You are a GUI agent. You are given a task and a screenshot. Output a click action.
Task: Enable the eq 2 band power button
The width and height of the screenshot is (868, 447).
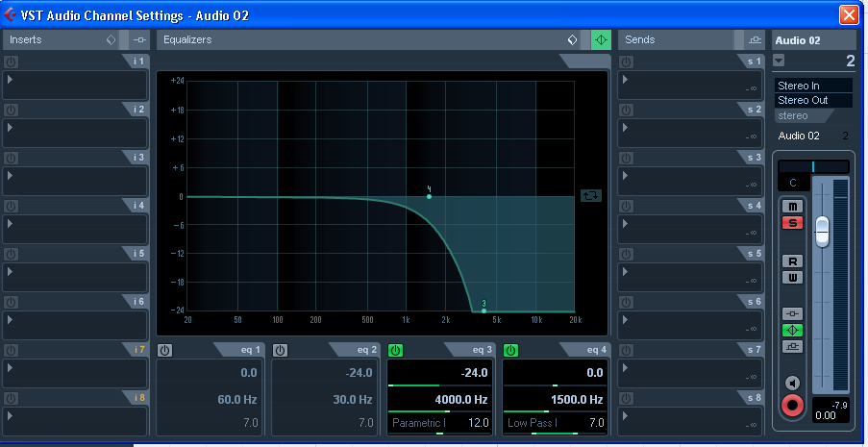tap(281, 350)
